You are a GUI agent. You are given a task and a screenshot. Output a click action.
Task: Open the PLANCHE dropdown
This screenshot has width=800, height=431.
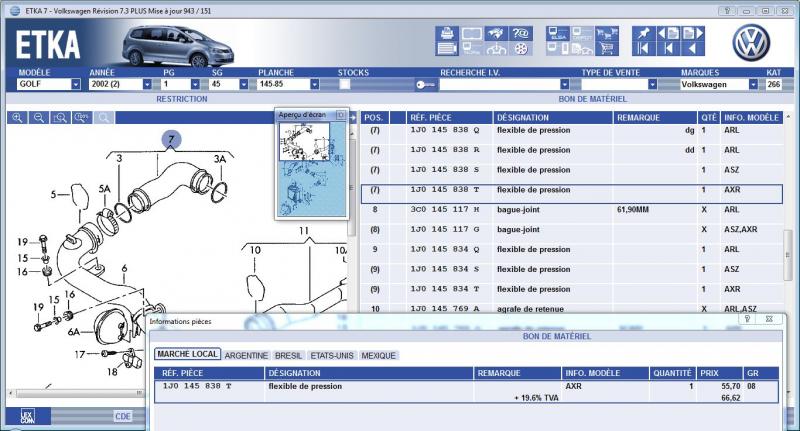315,85
